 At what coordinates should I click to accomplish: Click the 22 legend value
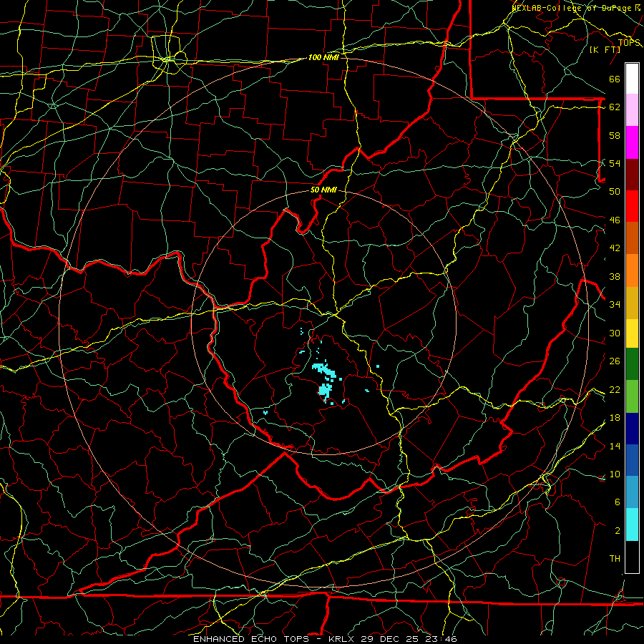(x=615, y=389)
